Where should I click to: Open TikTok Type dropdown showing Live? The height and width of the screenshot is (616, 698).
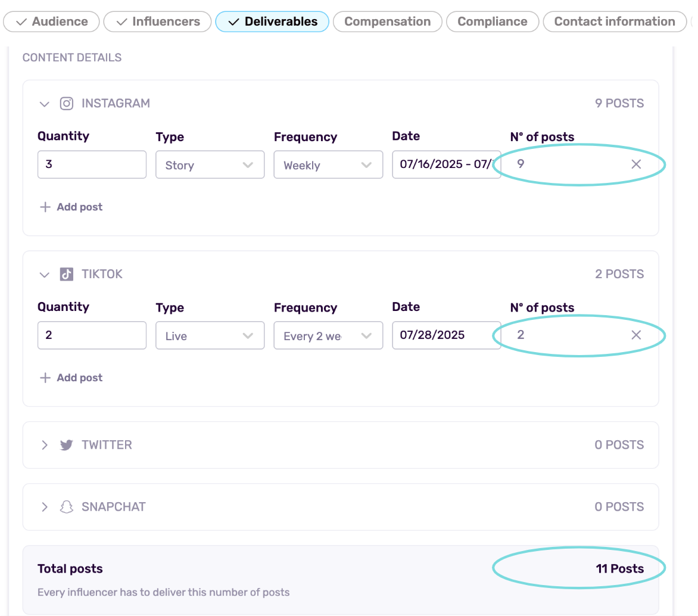click(210, 335)
